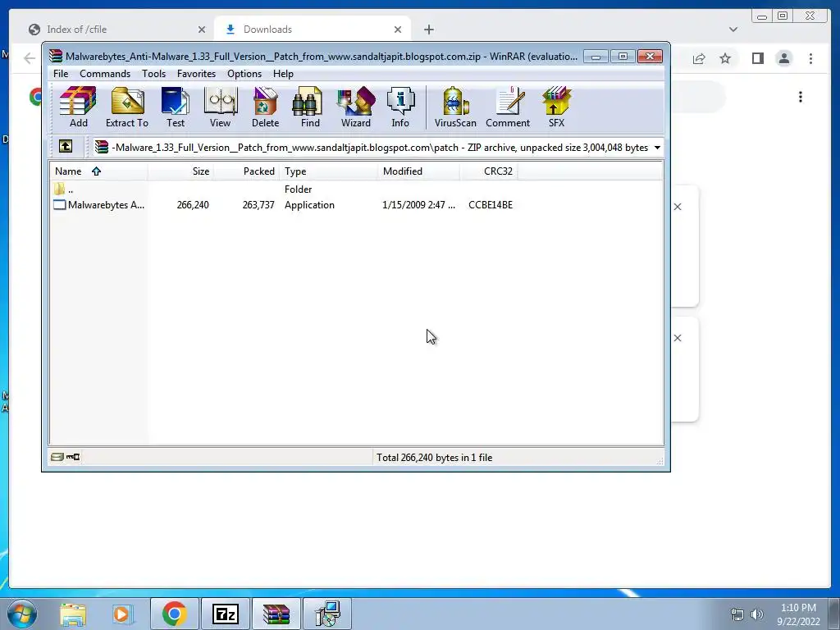The width and height of the screenshot is (840, 630).
Task: Close the Downloads tab
Action: [x=398, y=30]
